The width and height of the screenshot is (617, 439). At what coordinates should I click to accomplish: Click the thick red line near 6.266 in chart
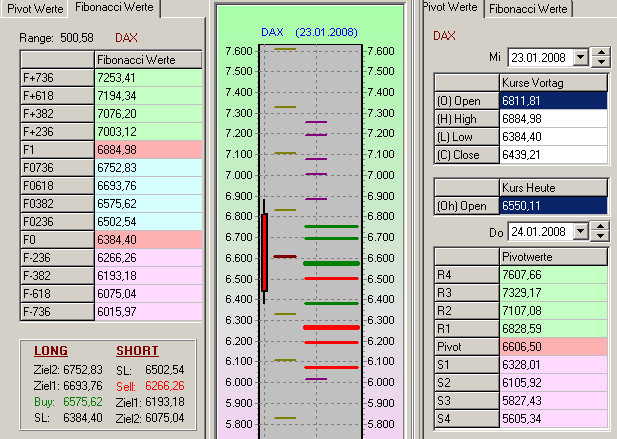point(331,327)
